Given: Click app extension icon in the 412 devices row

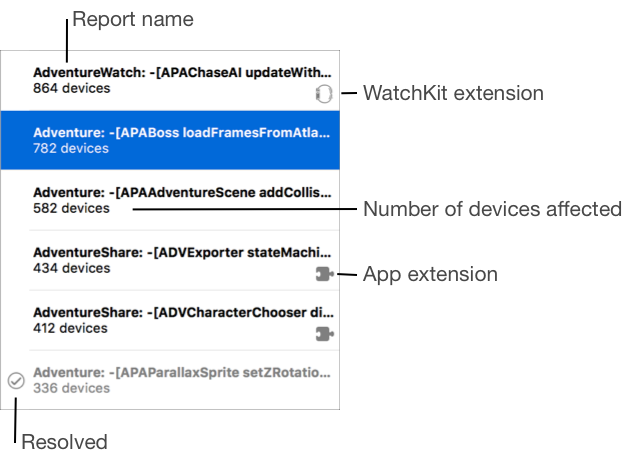Looking at the screenshot, I should coord(324,334).
